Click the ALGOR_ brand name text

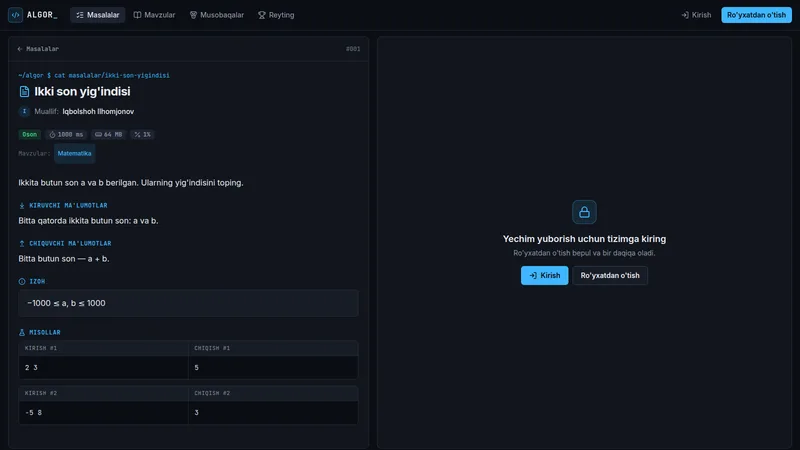coord(42,15)
